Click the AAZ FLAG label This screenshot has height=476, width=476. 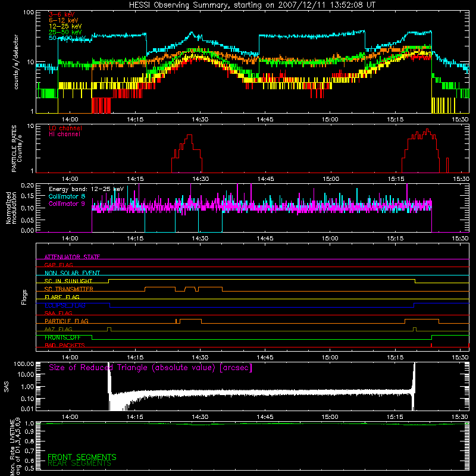(58, 329)
